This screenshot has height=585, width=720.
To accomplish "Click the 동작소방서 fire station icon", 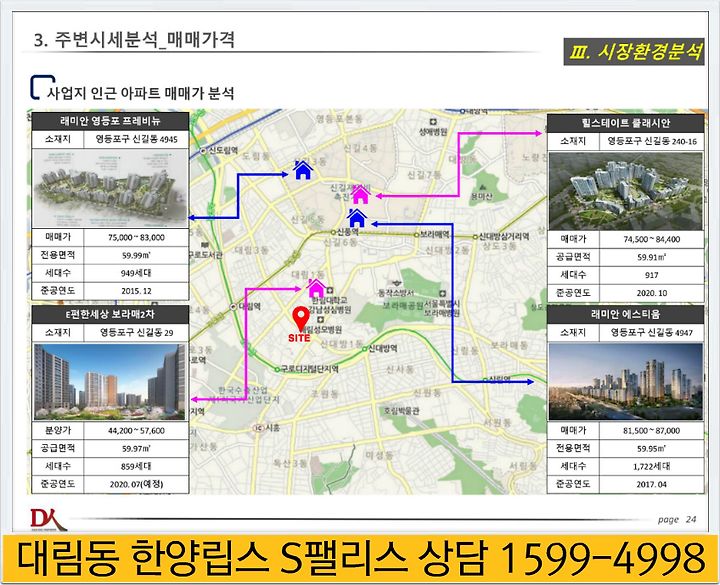I will 396,283.
